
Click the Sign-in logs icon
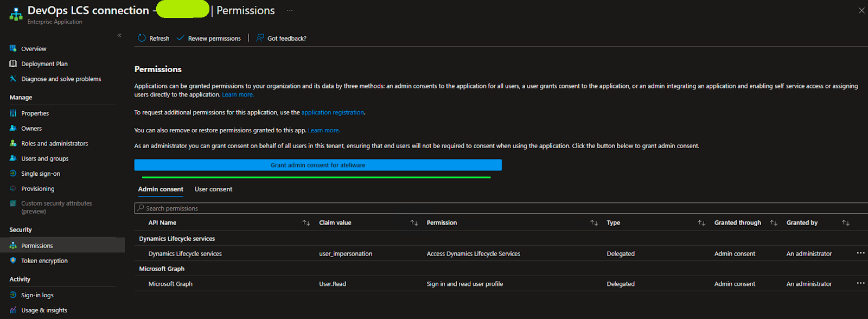tap(13, 295)
